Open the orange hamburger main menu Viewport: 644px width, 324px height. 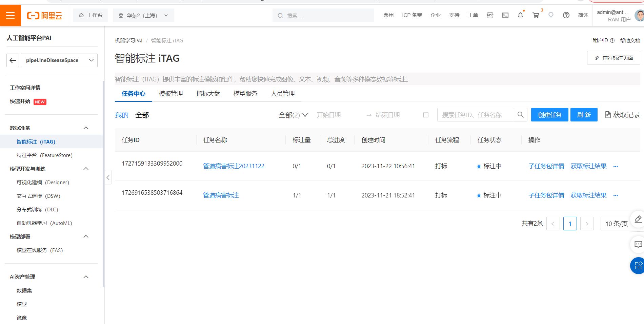[x=11, y=15]
